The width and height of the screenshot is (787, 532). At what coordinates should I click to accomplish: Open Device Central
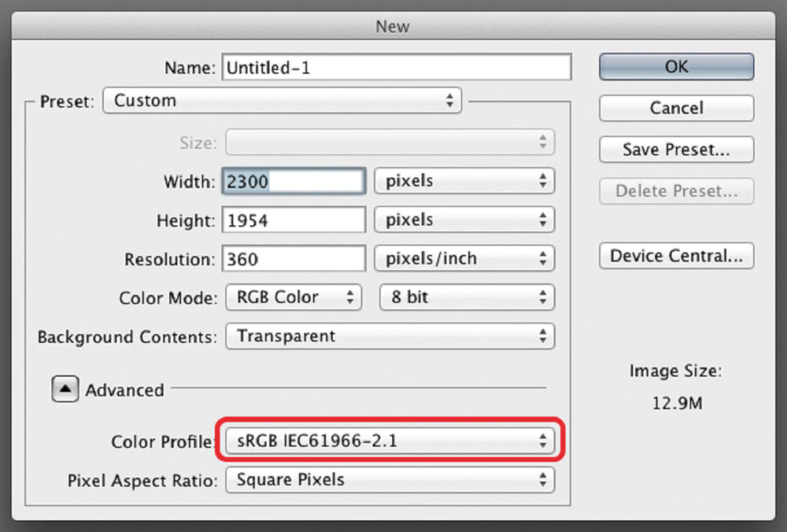pos(676,256)
